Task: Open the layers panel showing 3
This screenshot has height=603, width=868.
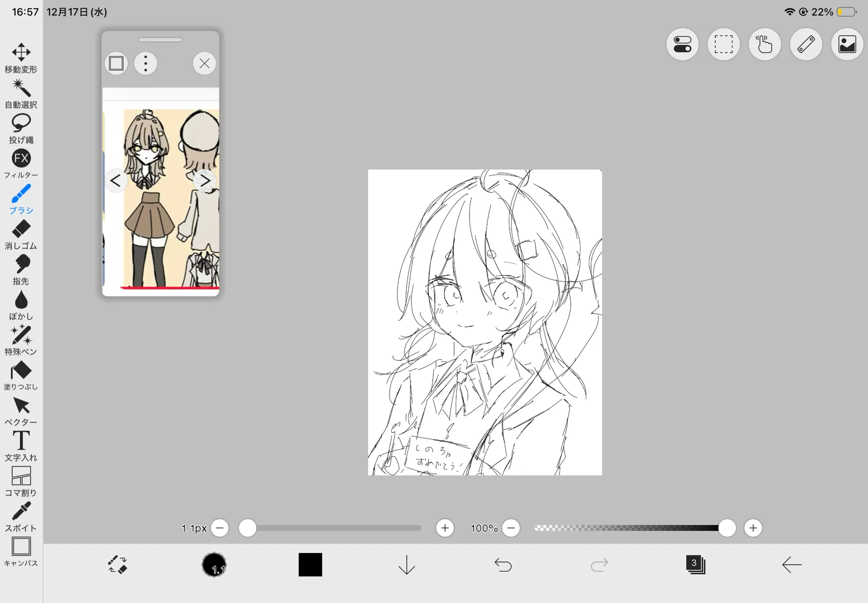Action: click(x=695, y=564)
